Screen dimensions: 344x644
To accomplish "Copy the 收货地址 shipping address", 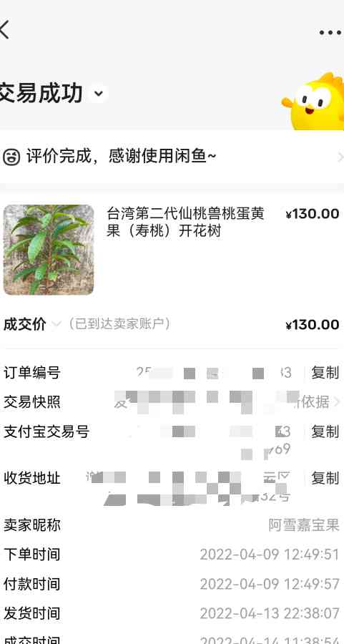I will point(325,478).
